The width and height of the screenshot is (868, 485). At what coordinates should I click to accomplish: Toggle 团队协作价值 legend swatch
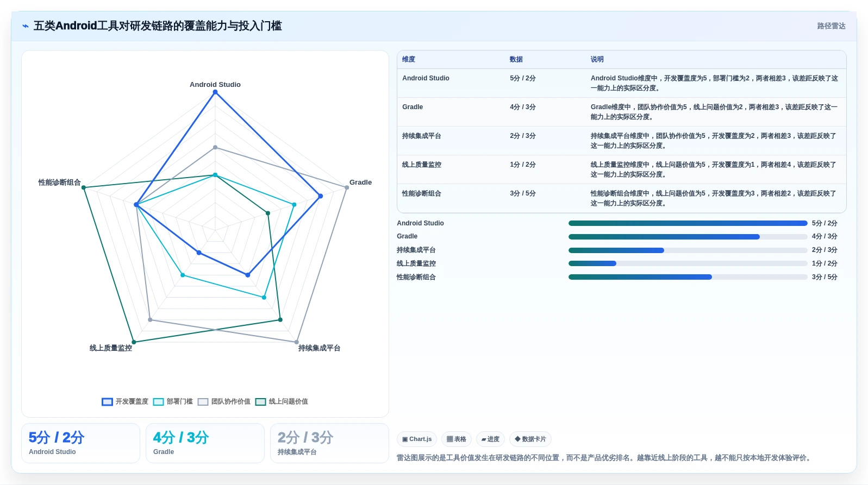click(203, 402)
